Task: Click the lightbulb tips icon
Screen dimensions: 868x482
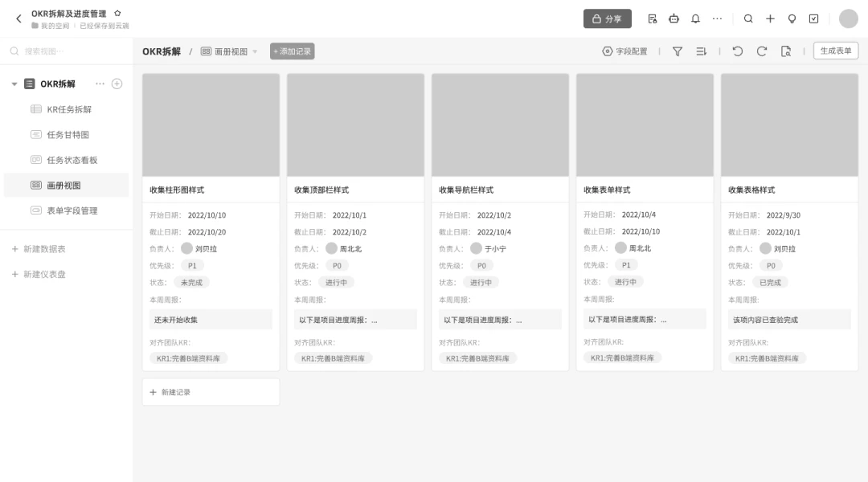Action: pos(792,18)
